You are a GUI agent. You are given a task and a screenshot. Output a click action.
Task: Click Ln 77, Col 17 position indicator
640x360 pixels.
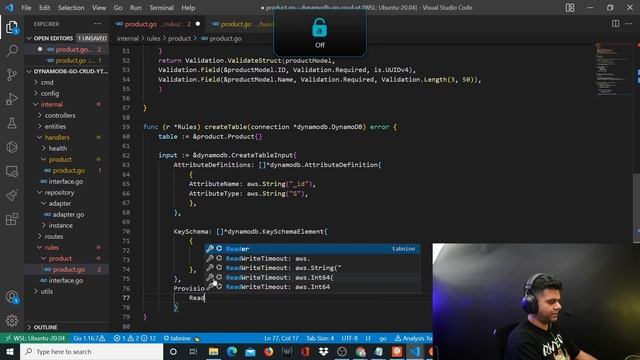(281, 338)
